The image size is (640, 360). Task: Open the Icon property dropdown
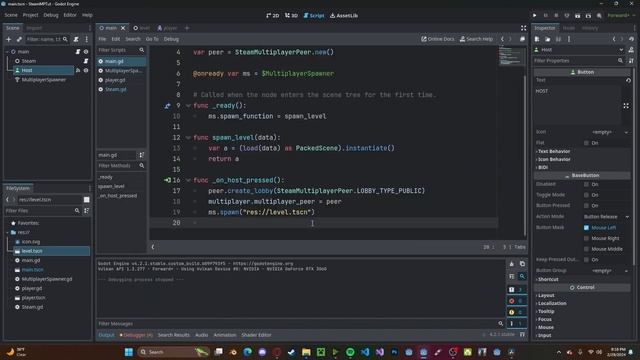[607, 132]
